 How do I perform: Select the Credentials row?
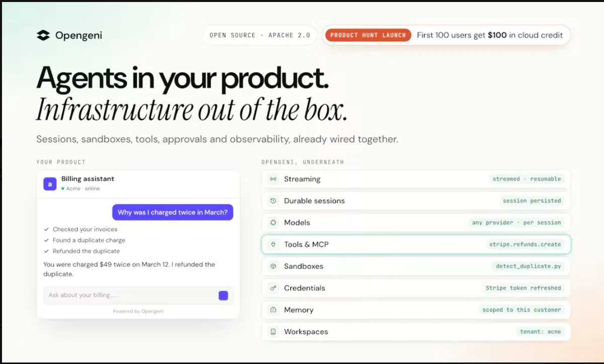[416, 288]
